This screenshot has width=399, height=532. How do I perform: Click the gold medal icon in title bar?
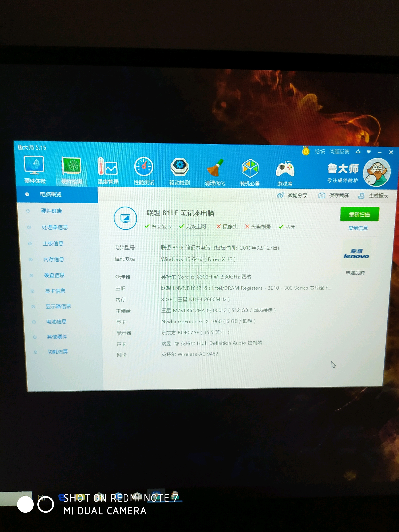[x=306, y=151]
